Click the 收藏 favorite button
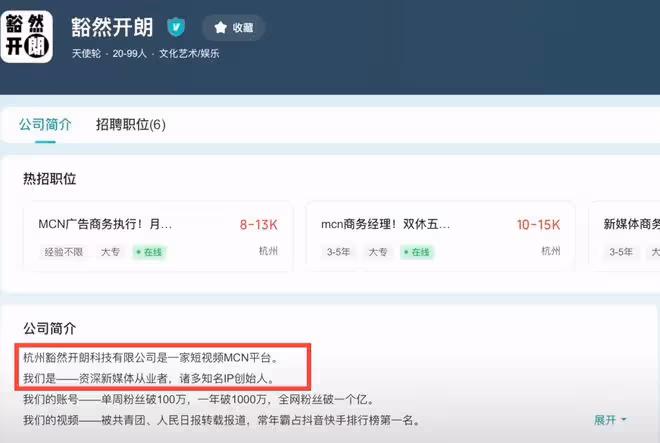 (x=234, y=28)
